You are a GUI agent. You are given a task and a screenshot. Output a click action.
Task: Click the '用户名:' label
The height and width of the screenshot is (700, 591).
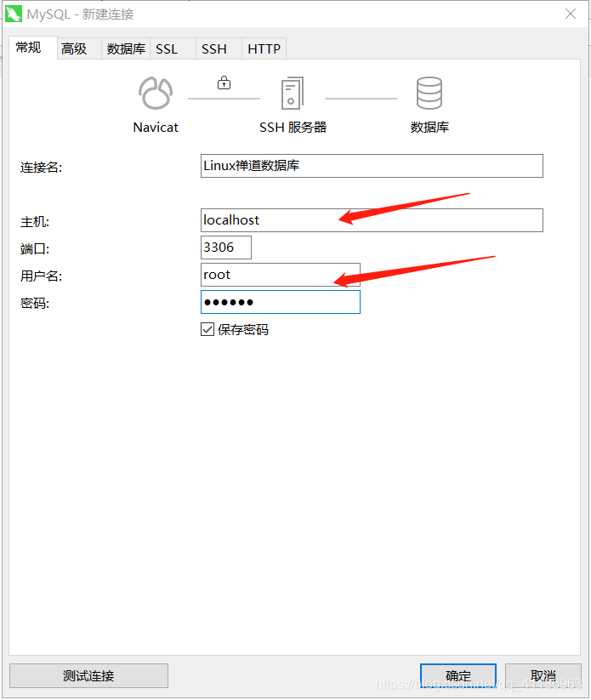coord(41,276)
